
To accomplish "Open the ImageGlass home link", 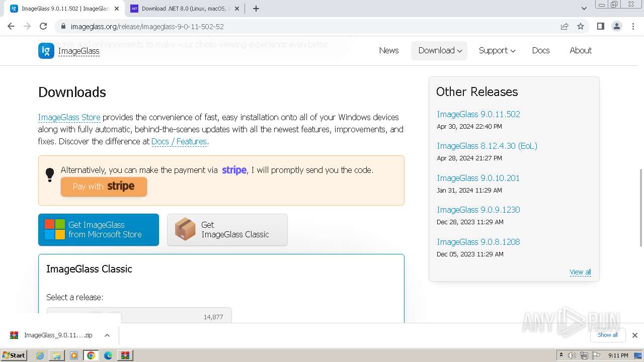I will tap(78, 51).
